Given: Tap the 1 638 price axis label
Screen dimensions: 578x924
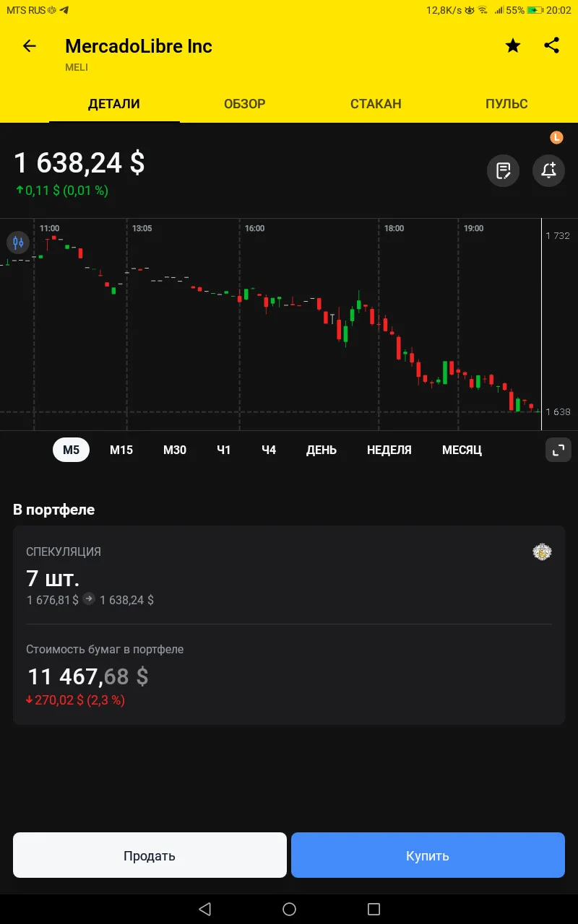Looking at the screenshot, I should [x=558, y=411].
